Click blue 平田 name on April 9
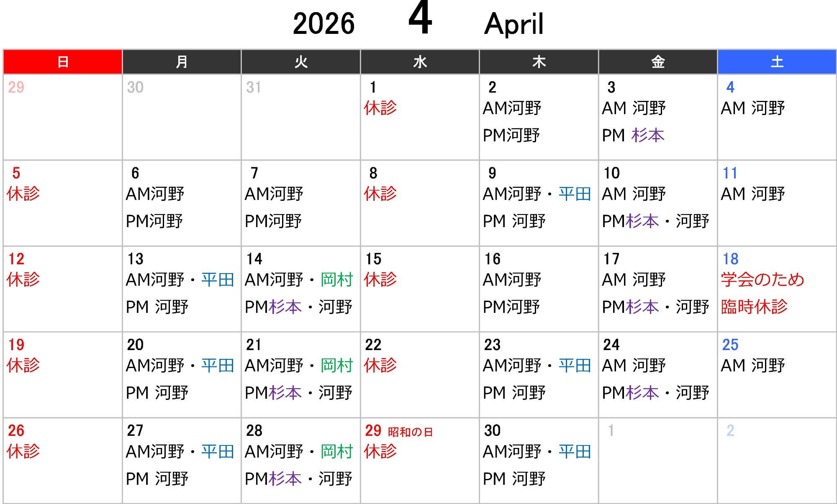 (575, 194)
